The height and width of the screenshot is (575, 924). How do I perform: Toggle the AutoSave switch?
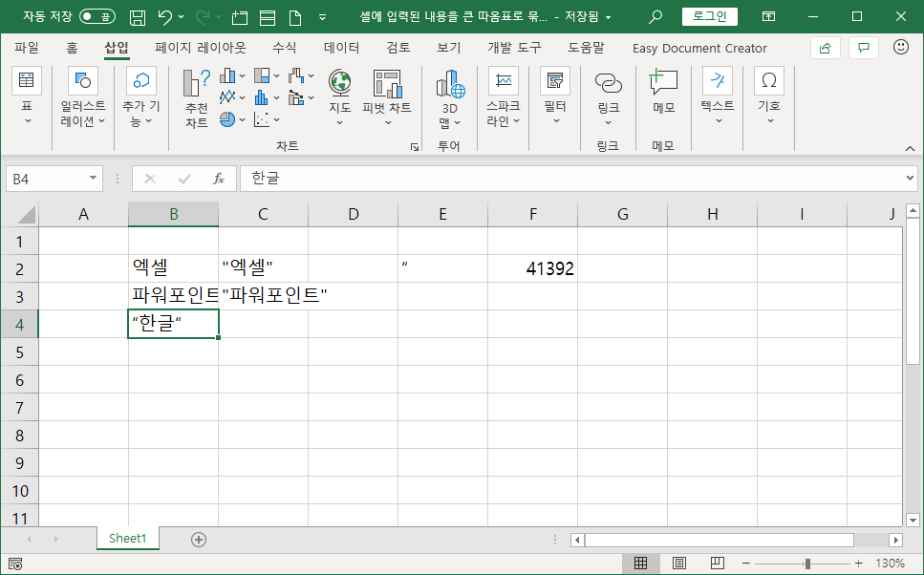click(97, 16)
